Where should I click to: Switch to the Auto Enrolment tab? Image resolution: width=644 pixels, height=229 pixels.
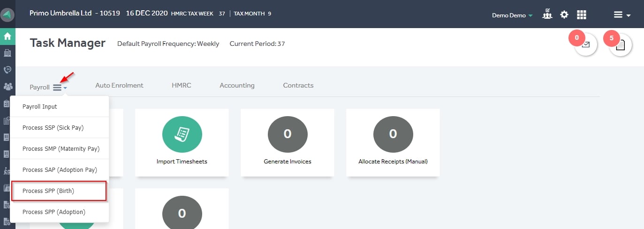coord(119,85)
